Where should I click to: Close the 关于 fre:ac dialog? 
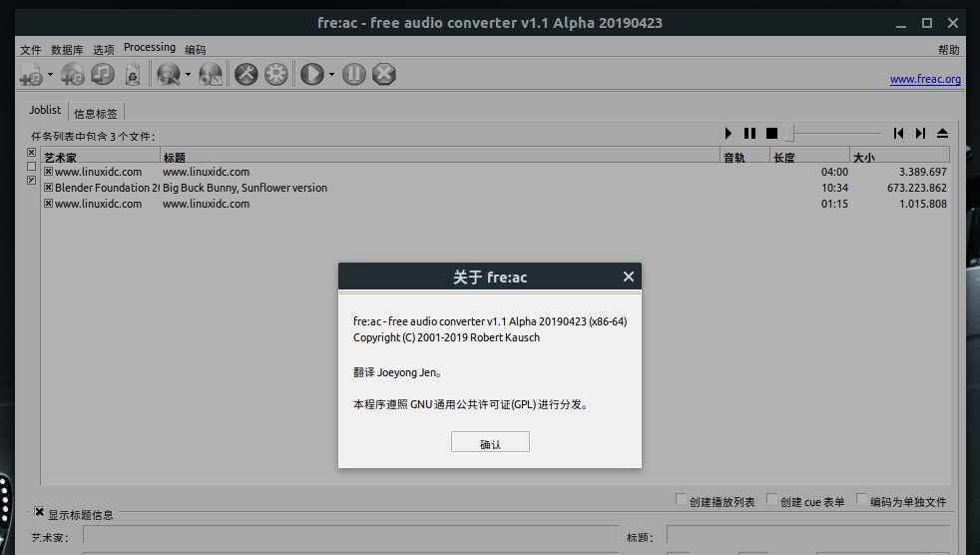[628, 277]
